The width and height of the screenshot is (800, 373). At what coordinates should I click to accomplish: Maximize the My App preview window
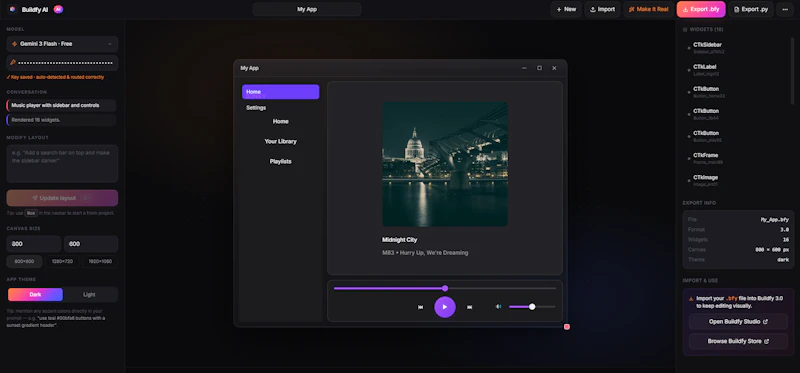[x=539, y=68]
